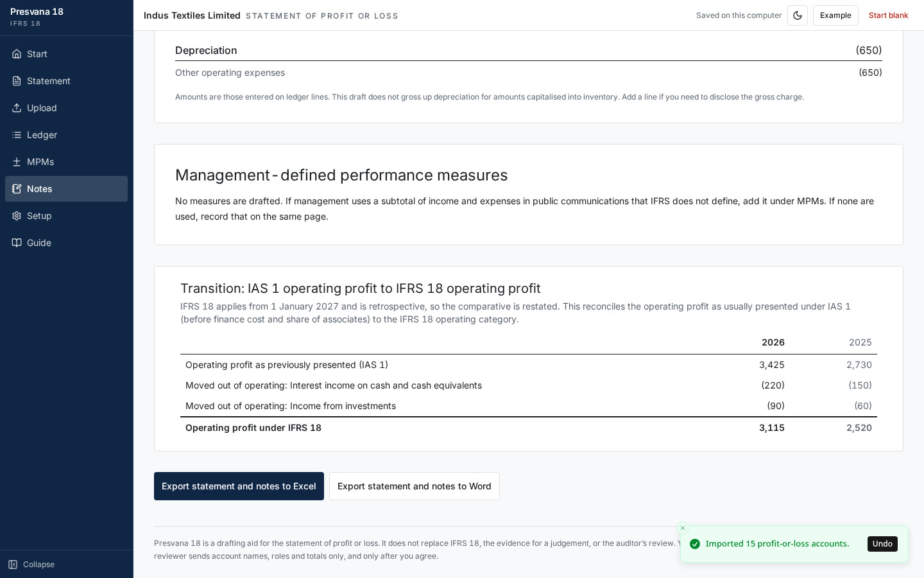Select 'Saved on this computer' status
The height and width of the screenshot is (578, 924).
(739, 15)
